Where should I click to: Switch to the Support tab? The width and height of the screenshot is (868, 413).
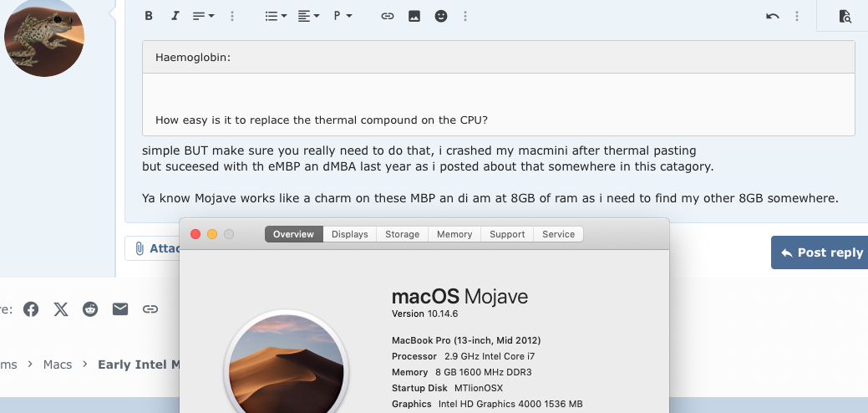(507, 234)
